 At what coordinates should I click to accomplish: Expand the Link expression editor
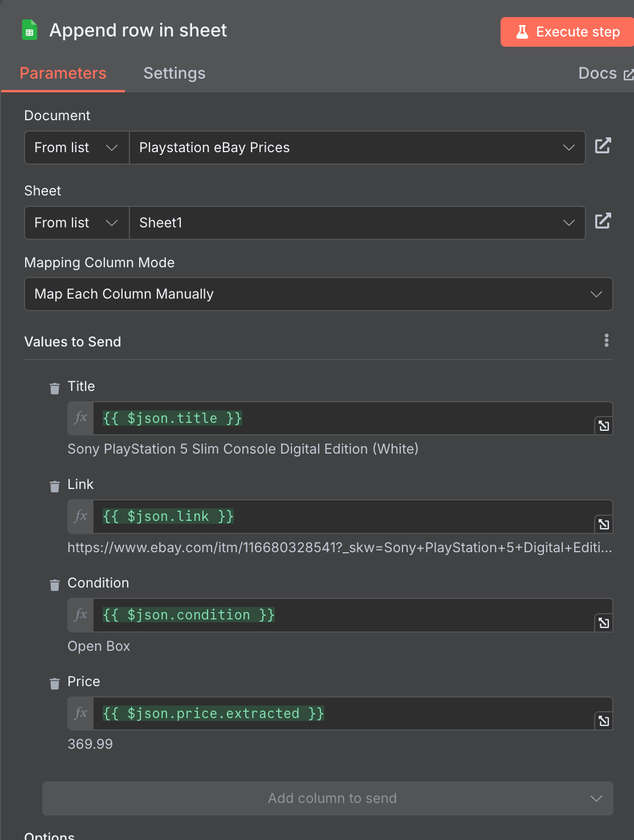[x=603, y=524]
